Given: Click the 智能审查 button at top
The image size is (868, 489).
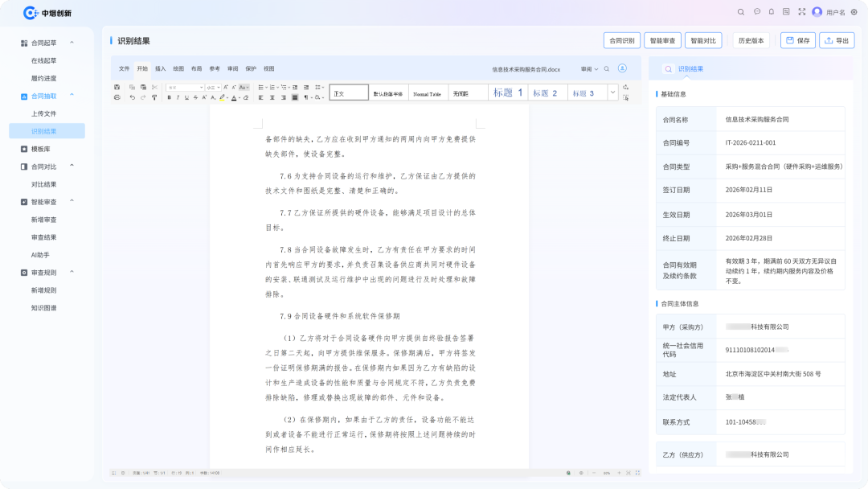Looking at the screenshot, I should coord(662,40).
